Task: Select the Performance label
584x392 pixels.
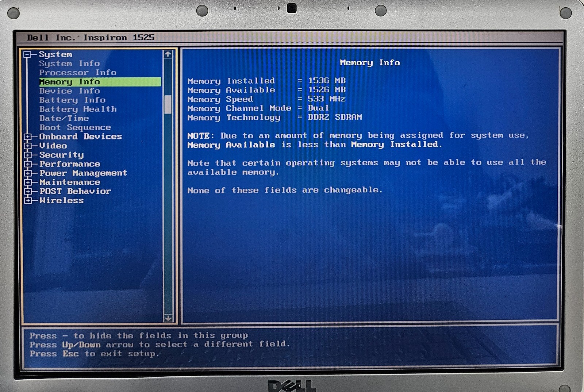Action: click(70, 164)
